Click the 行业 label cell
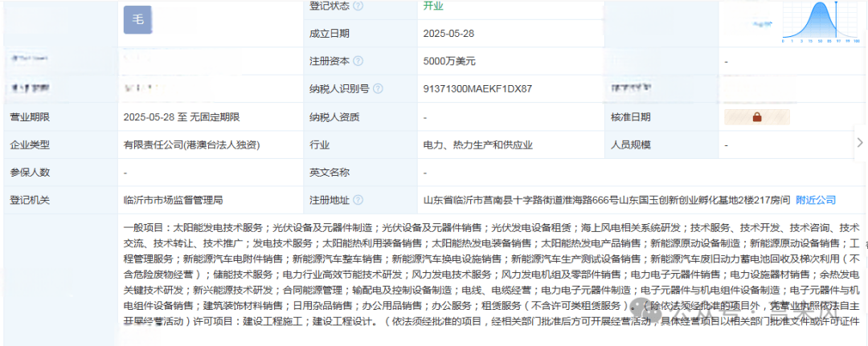868x346 pixels. coord(361,145)
